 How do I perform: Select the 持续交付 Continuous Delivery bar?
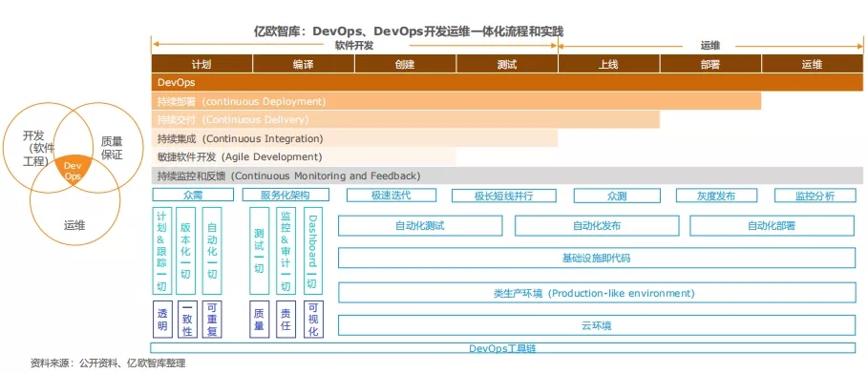405,119
